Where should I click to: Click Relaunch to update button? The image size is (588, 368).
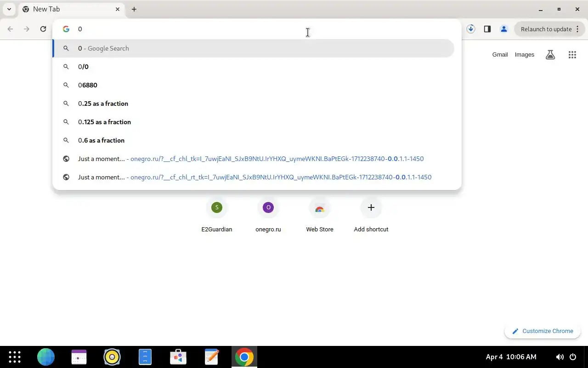pyautogui.click(x=545, y=29)
